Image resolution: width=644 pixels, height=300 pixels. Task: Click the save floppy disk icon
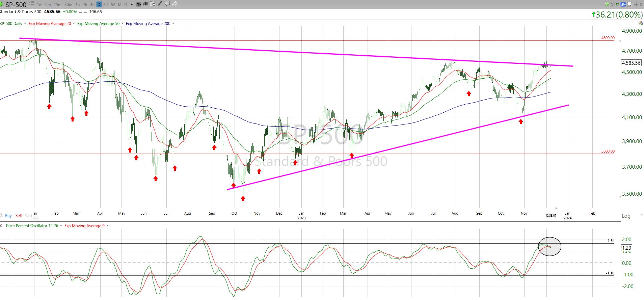pyautogui.click(x=629, y=4)
